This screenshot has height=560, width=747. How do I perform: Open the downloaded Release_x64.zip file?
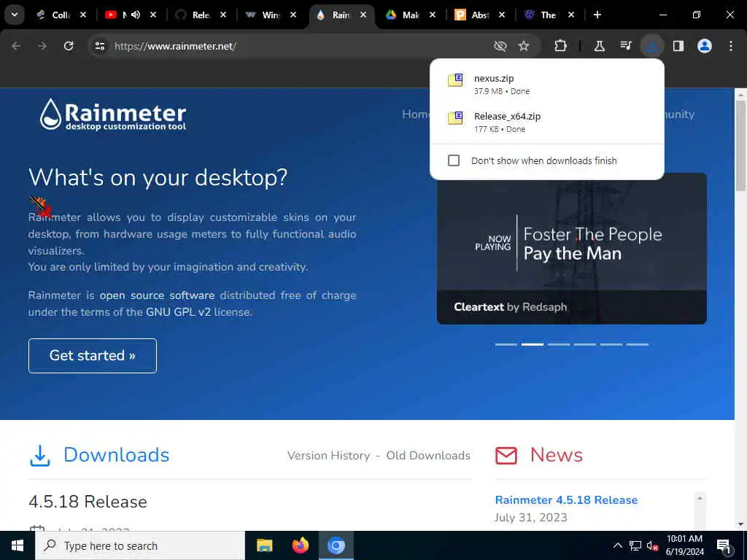547,122
